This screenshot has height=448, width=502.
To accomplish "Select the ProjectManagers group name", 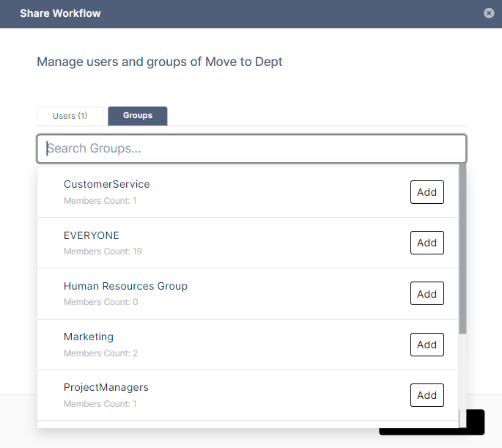I will [106, 388].
